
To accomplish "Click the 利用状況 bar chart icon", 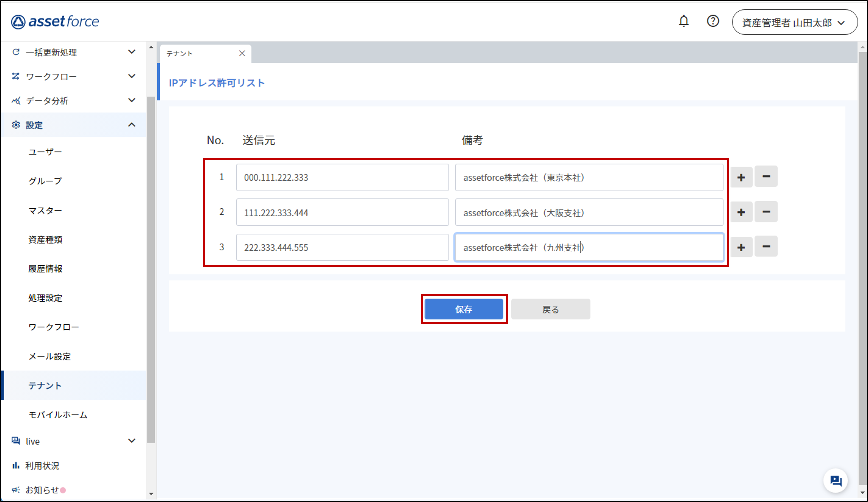I will point(16,465).
